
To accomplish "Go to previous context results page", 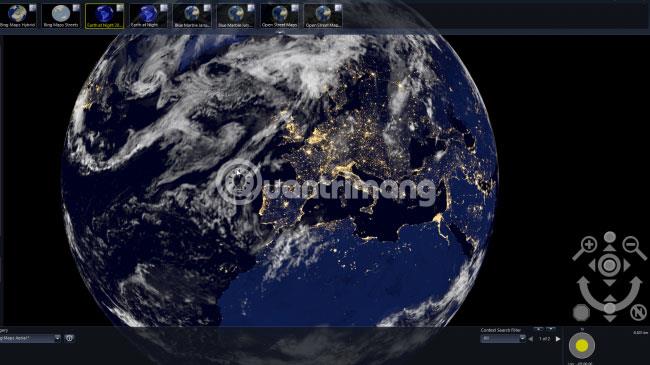I will coord(531,339).
